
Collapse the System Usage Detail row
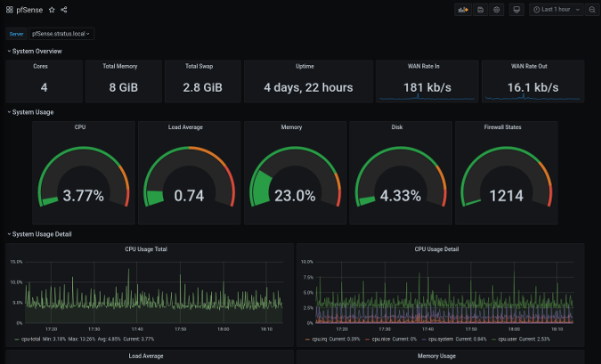click(x=42, y=234)
